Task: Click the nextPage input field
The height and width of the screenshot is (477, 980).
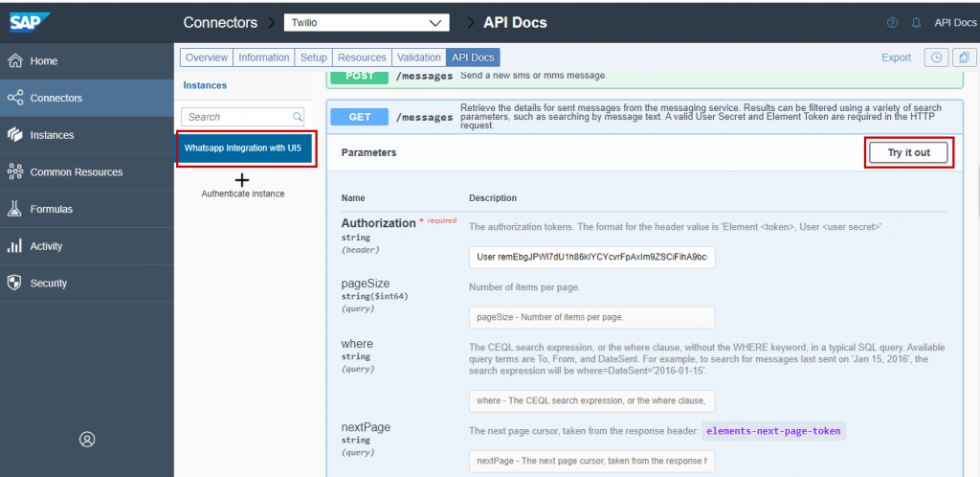Action: pyautogui.click(x=591, y=461)
